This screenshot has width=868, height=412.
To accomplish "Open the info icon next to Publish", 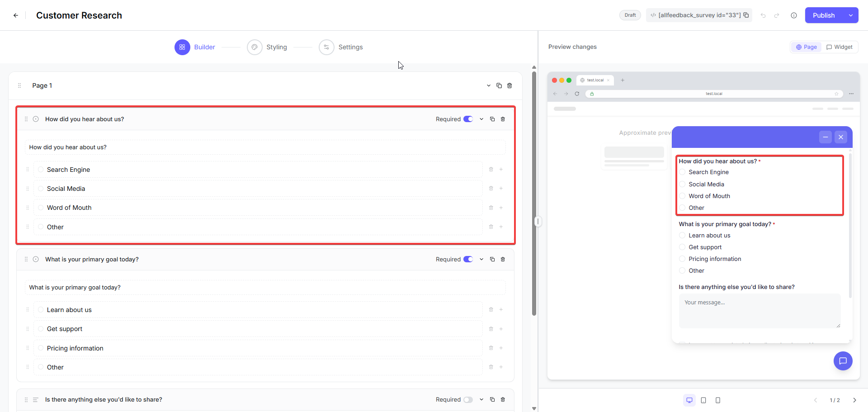I will coord(794,15).
